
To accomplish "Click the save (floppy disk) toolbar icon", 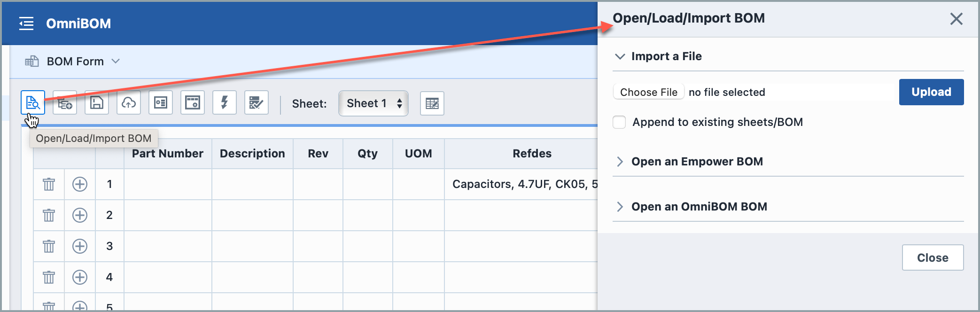I will pos(97,102).
